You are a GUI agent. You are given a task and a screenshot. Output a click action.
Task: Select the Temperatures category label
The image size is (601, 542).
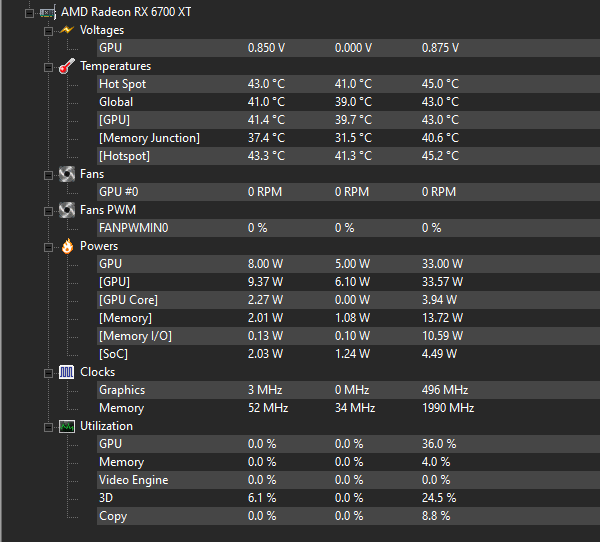(x=115, y=66)
